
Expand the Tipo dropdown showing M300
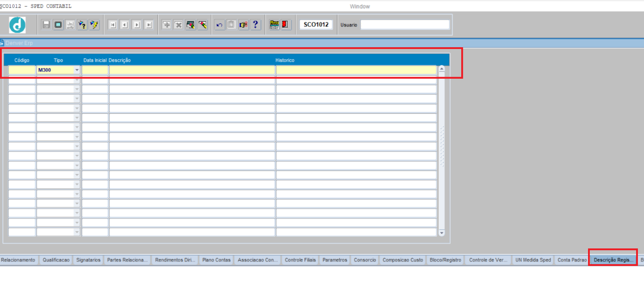(x=77, y=70)
